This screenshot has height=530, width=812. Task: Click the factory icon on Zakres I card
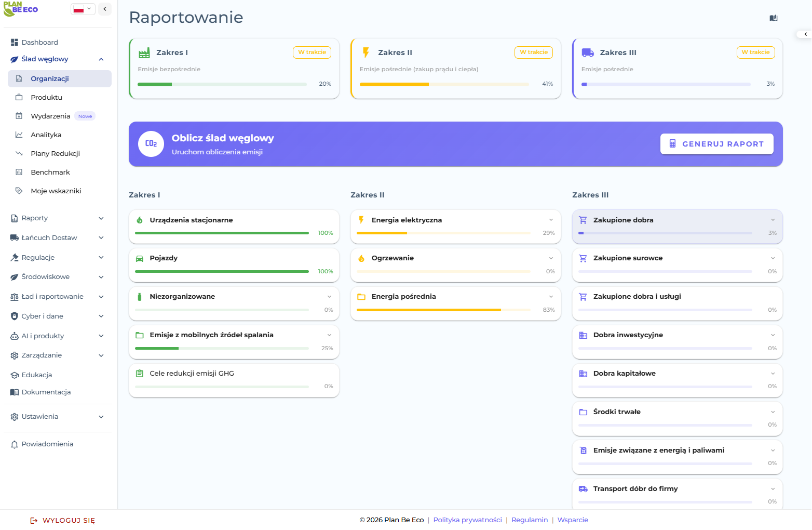[x=144, y=53]
